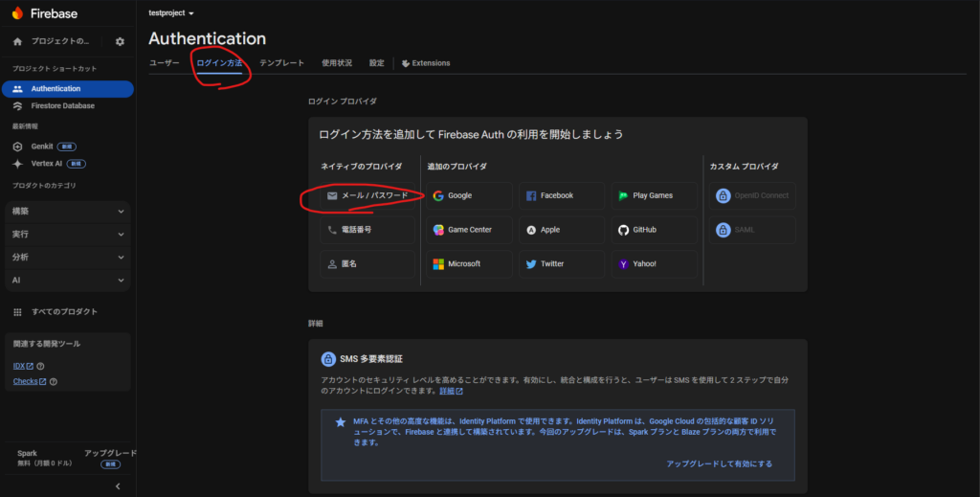Open the Extensions tab
This screenshot has width=980, height=497.
click(x=426, y=63)
